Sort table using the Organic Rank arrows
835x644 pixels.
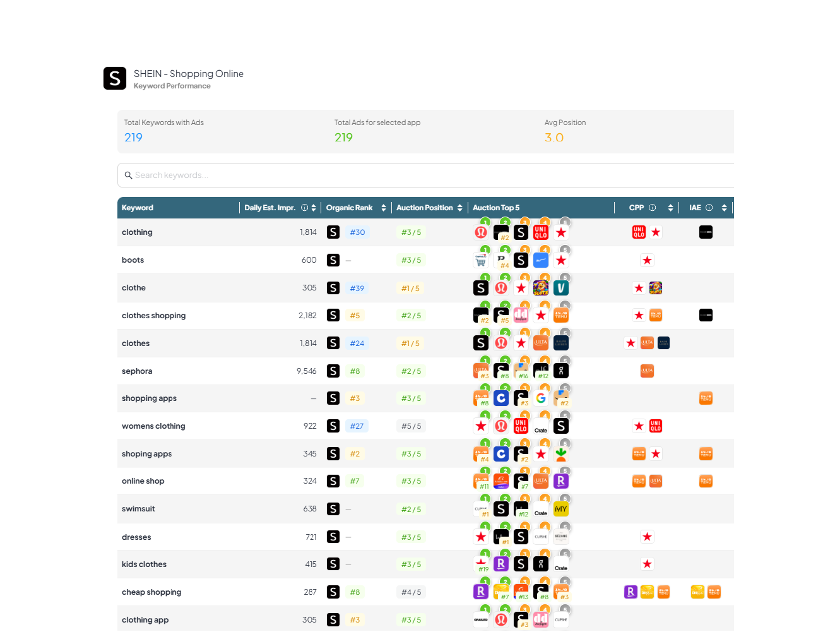click(x=384, y=208)
